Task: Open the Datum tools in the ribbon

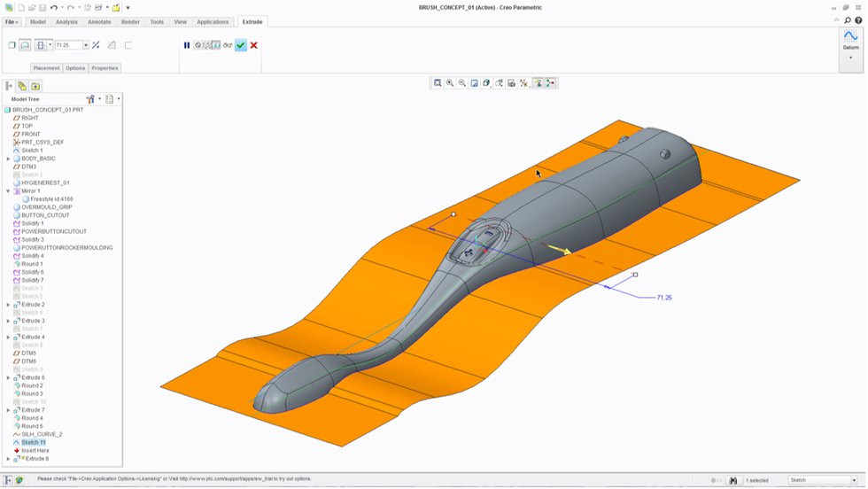Action: [x=850, y=43]
